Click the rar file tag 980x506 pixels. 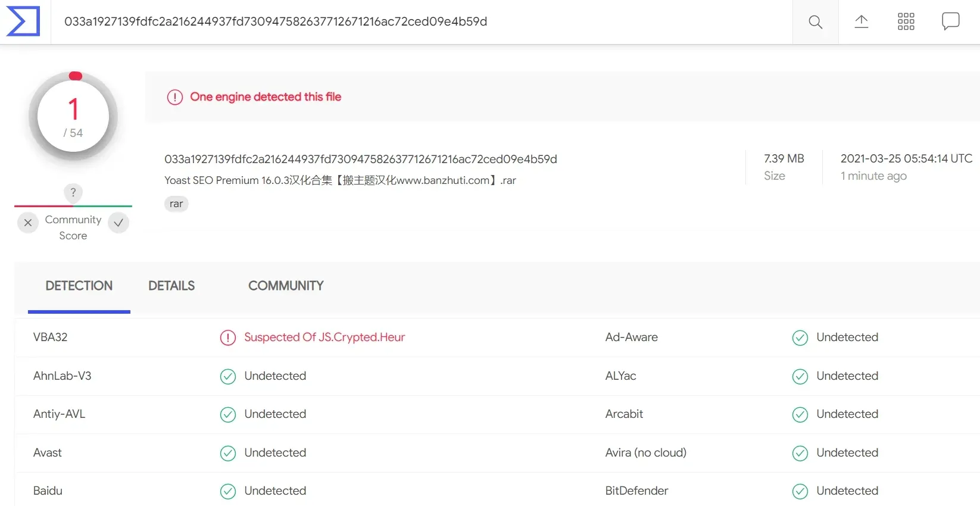pyautogui.click(x=176, y=204)
